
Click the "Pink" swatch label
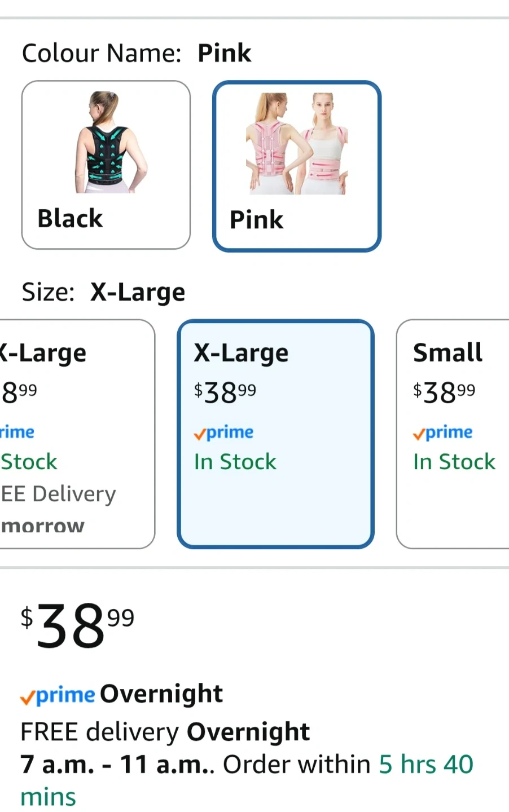click(256, 219)
